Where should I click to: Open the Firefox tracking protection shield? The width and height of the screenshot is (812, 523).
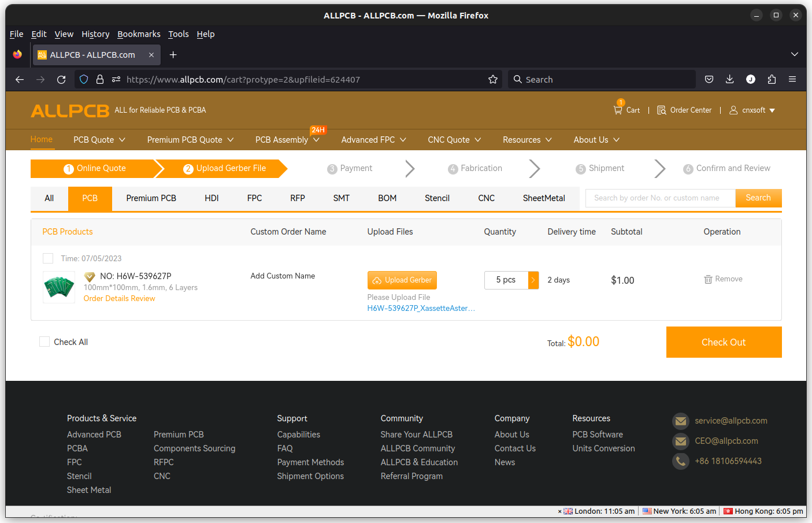point(84,80)
